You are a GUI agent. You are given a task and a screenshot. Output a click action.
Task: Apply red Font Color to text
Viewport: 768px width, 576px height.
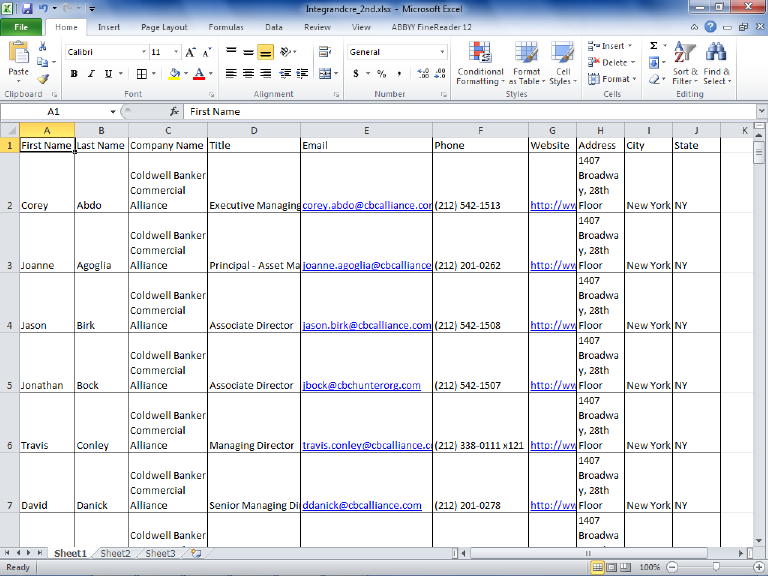pyautogui.click(x=199, y=74)
